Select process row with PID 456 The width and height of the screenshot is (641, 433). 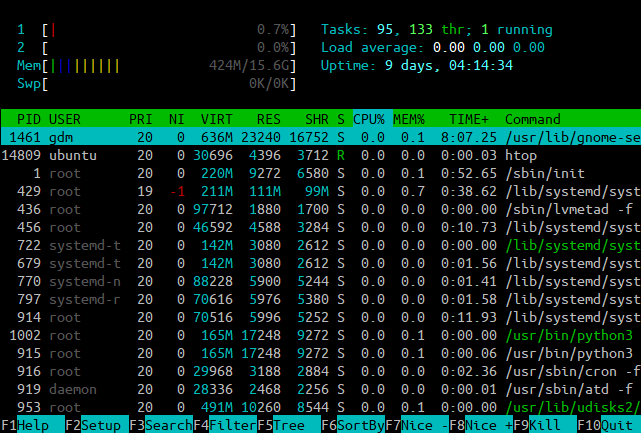pos(320,227)
